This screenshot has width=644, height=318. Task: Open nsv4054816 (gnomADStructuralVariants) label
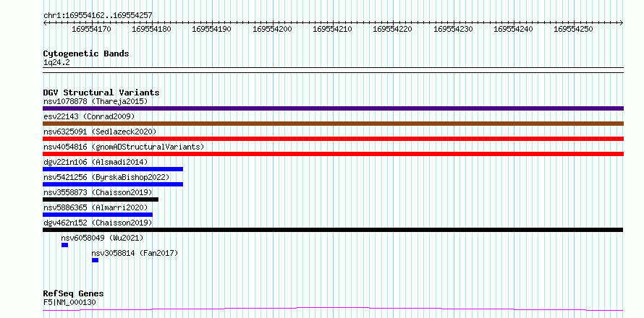coord(124,147)
